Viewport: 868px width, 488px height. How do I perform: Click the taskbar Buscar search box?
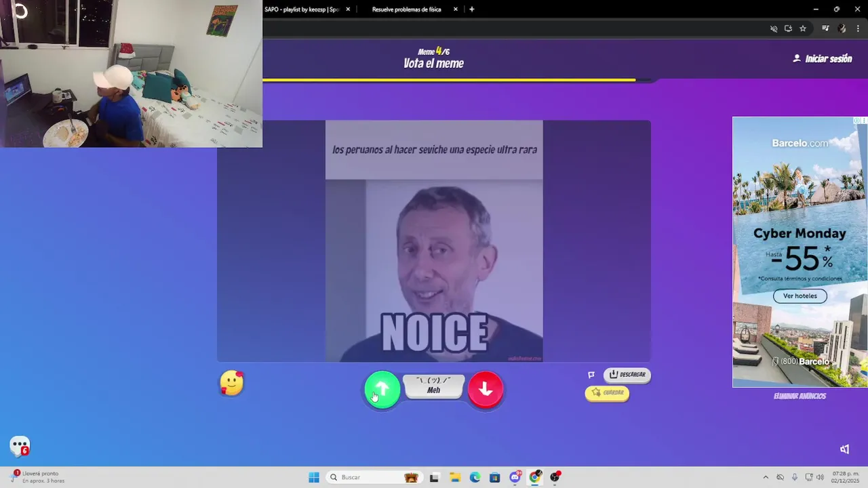tap(374, 477)
